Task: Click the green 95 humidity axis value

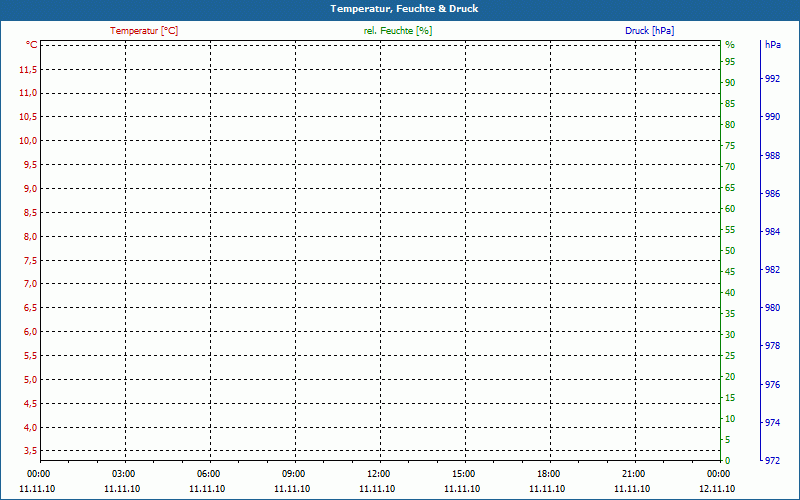Action: [x=730, y=62]
